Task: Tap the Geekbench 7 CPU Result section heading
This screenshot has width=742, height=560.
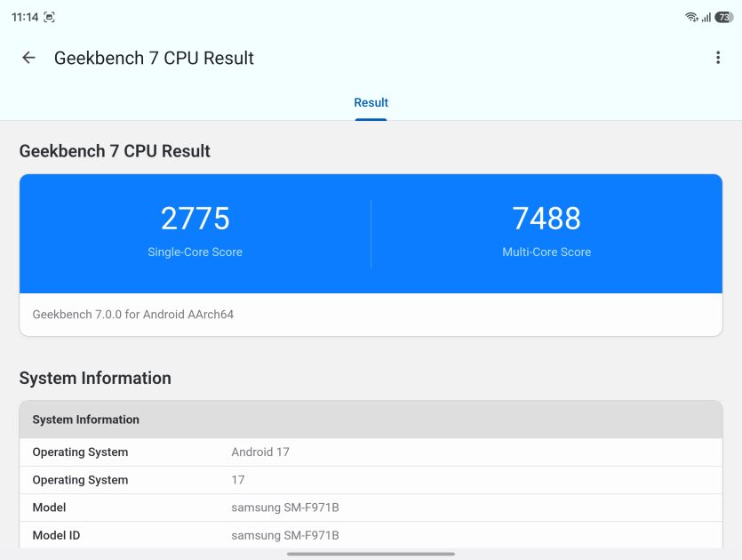Action: click(x=115, y=151)
